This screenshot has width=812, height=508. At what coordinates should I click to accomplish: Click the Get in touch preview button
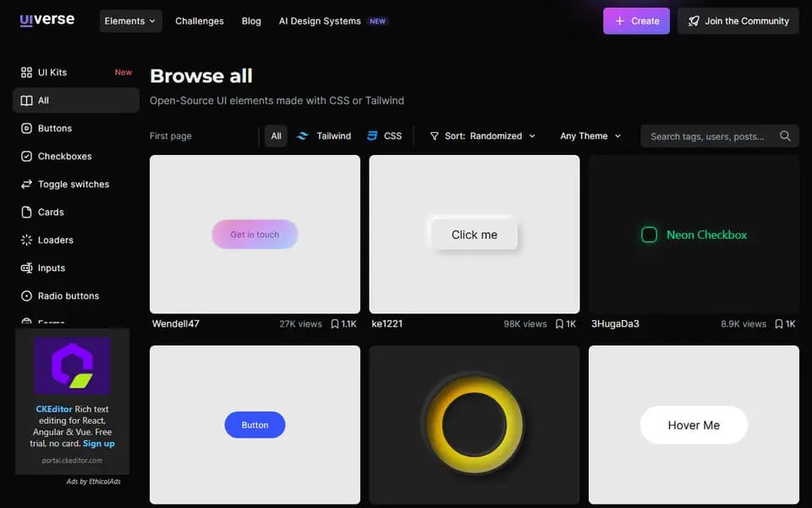pyautogui.click(x=255, y=235)
